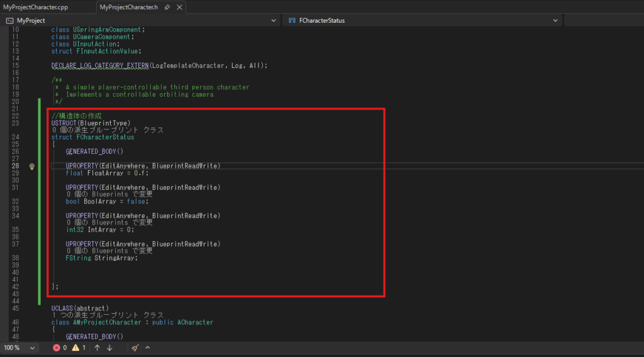This screenshot has width=644, height=357.
Task: Click the code cleanup broom icon
Action: (135, 348)
